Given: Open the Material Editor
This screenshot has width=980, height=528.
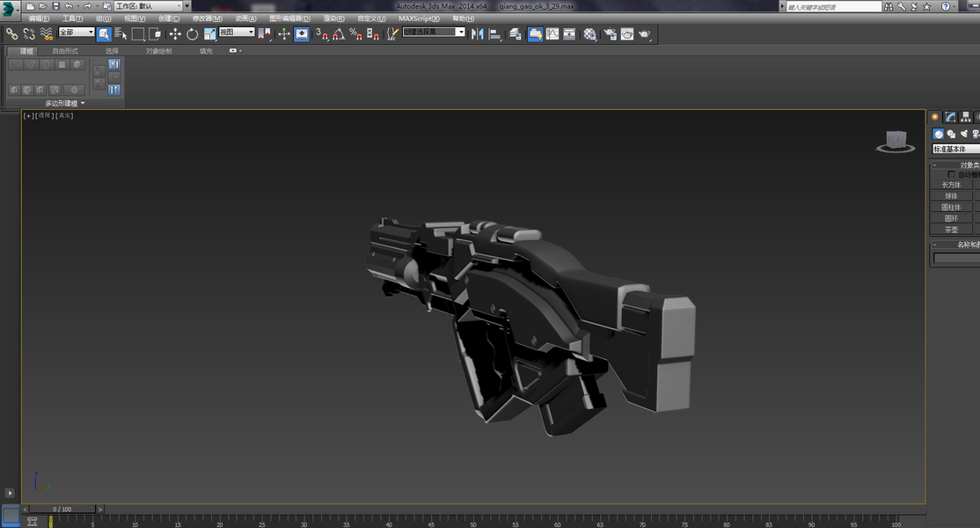Looking at the screenshot, I should pos(590,33).
